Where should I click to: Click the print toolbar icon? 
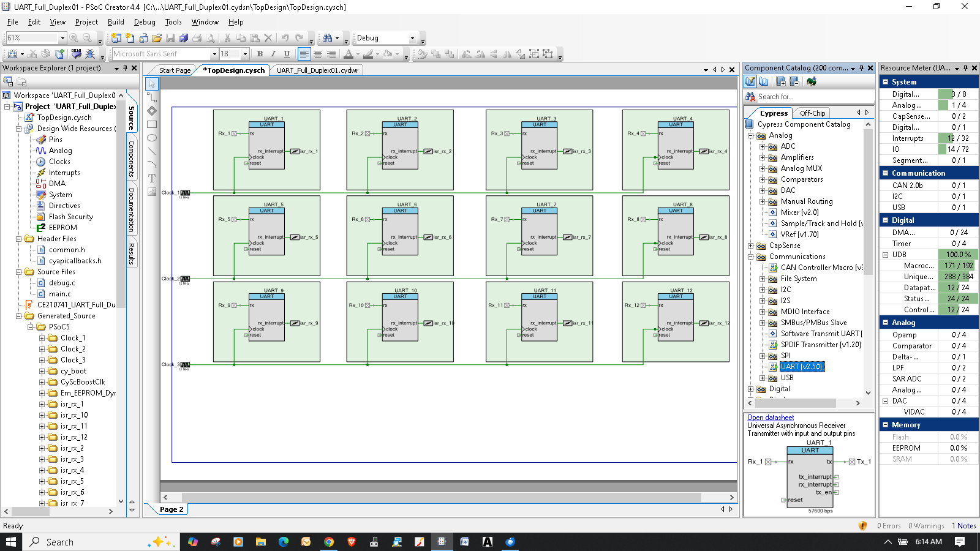pyautogui.click(x=197, y=38)
